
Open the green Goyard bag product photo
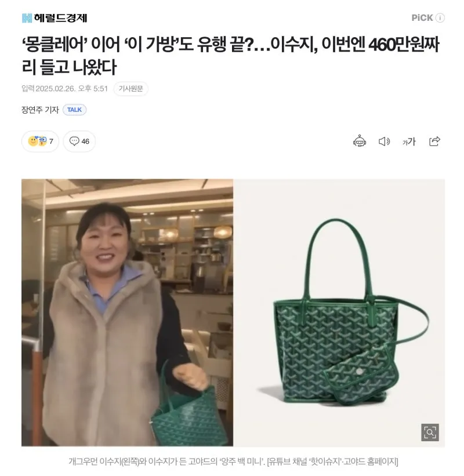[339, 313]
